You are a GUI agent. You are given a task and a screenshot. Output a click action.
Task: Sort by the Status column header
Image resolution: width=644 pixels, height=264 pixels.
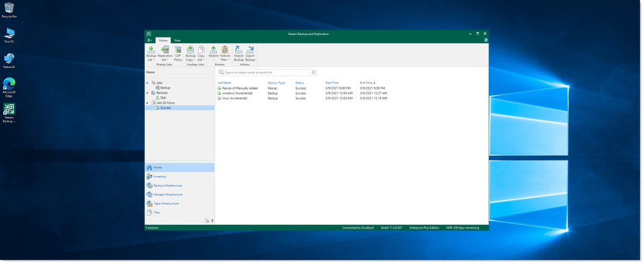point(299,83)
